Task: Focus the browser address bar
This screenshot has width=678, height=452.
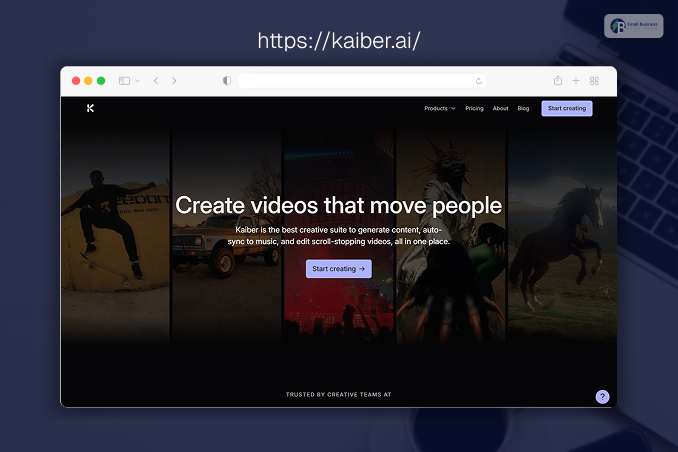Action: click(362, 81)
